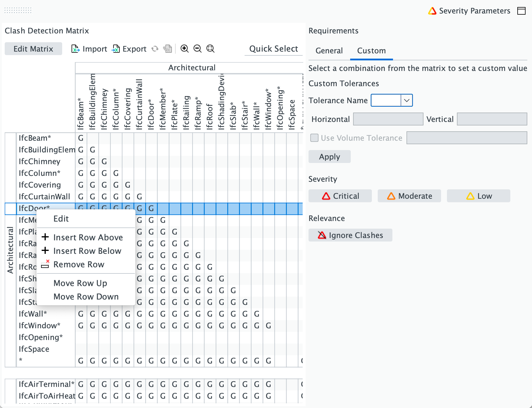Click the Edit Matrix button

pyautogui.click(x=33, y=49)
